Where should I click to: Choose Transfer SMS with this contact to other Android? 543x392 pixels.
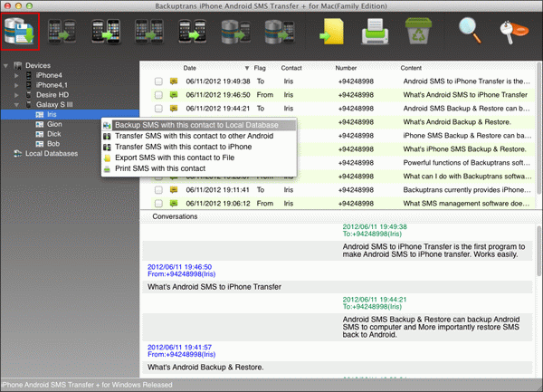tap(199, 136)
